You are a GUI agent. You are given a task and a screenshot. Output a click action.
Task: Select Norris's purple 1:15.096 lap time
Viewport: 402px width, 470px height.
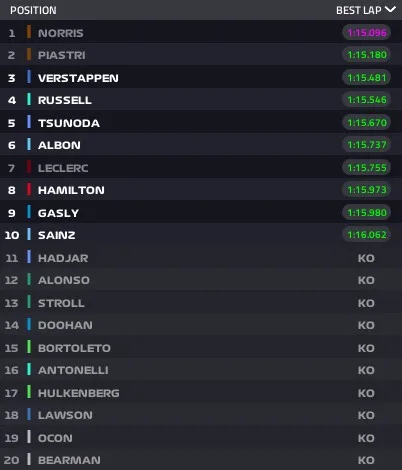pyautogui.click(x=367, y=33)
